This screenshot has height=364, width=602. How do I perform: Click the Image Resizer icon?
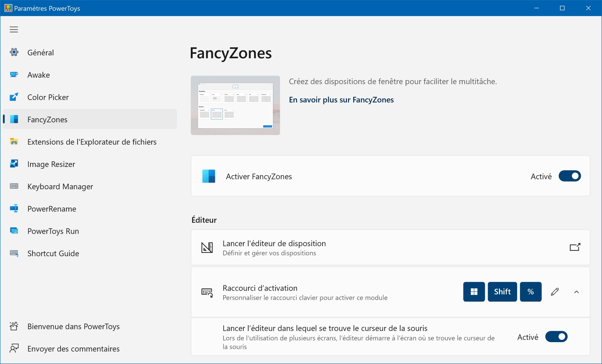pyautogui.click(x=14, y=164)
